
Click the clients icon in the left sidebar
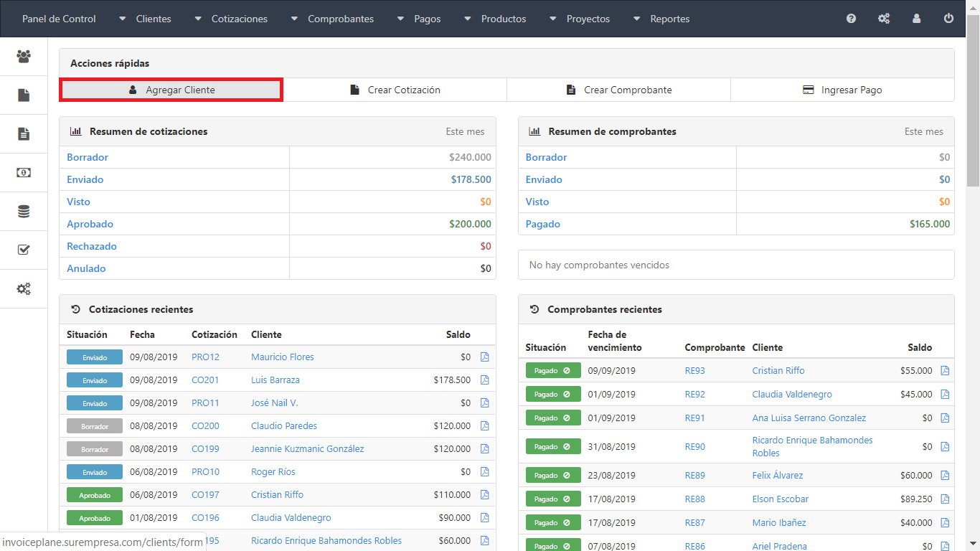(x=24, y=57)
